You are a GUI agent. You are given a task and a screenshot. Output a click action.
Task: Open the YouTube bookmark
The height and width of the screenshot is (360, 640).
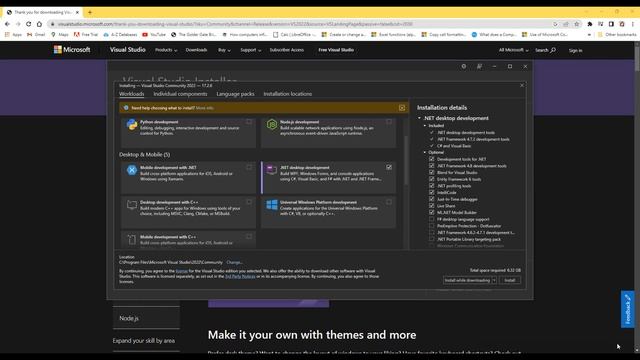tap(154, 35)
